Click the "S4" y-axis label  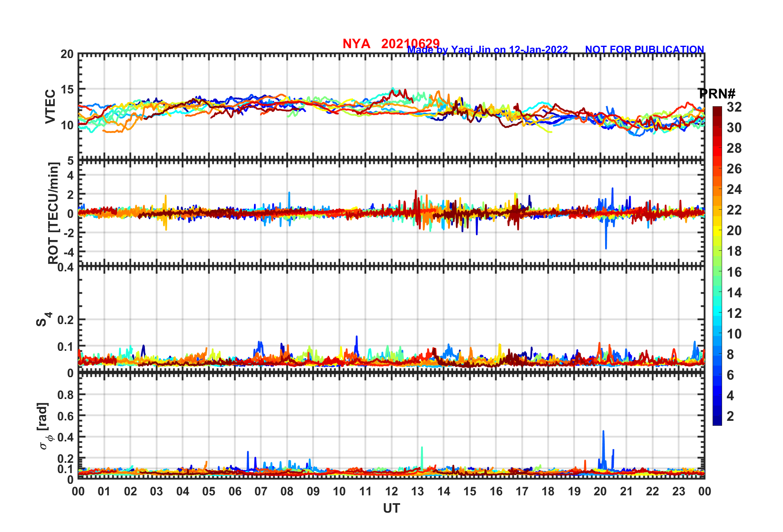[x=44, y=319]
